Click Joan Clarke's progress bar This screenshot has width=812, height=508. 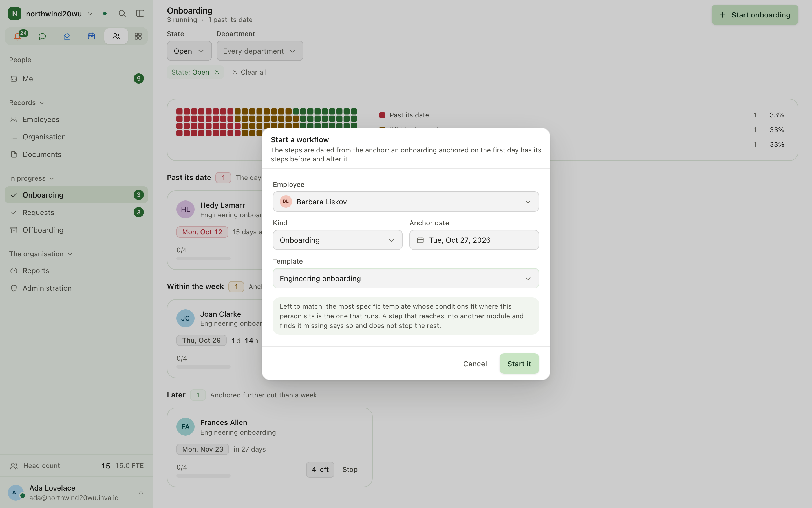click(203, 367)
